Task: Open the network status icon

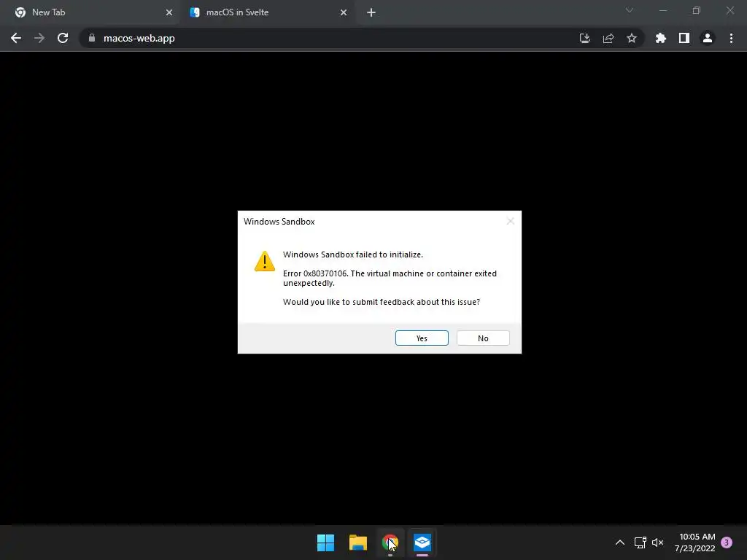Action: pyautogui.click(x=640, y=542)
